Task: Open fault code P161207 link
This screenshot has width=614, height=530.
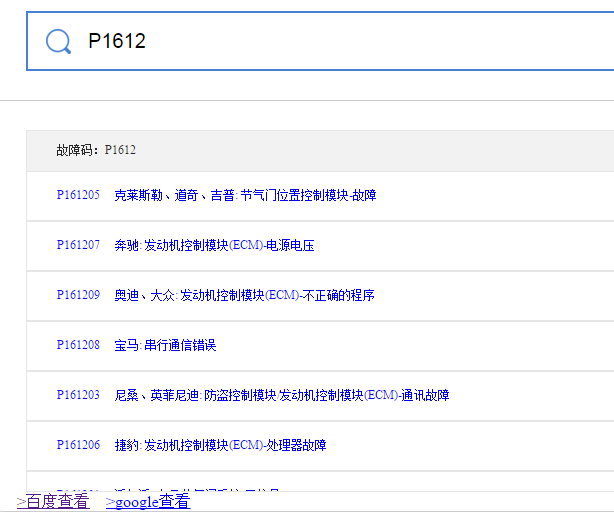Action: pos(78,245)
